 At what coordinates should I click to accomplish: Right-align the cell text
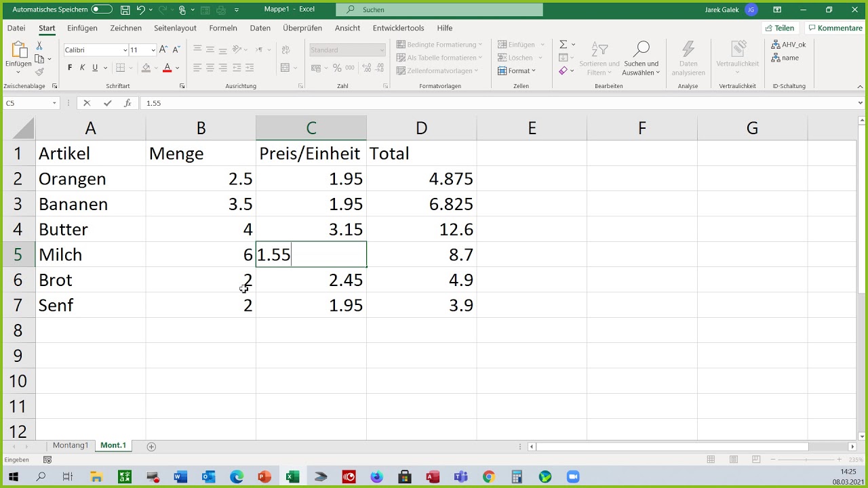click(x=223, y=68)
